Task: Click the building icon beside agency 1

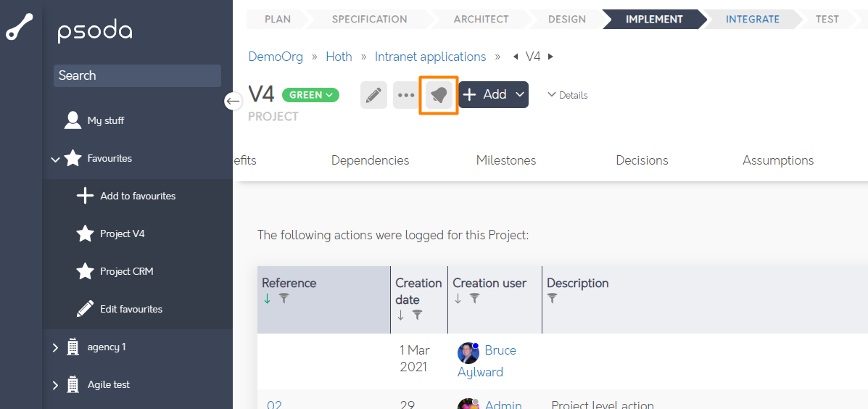Action: [x=73, y=347]
